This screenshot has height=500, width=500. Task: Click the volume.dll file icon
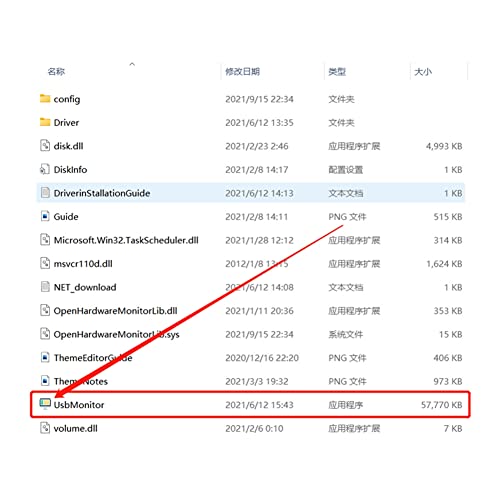coord(45,428)
